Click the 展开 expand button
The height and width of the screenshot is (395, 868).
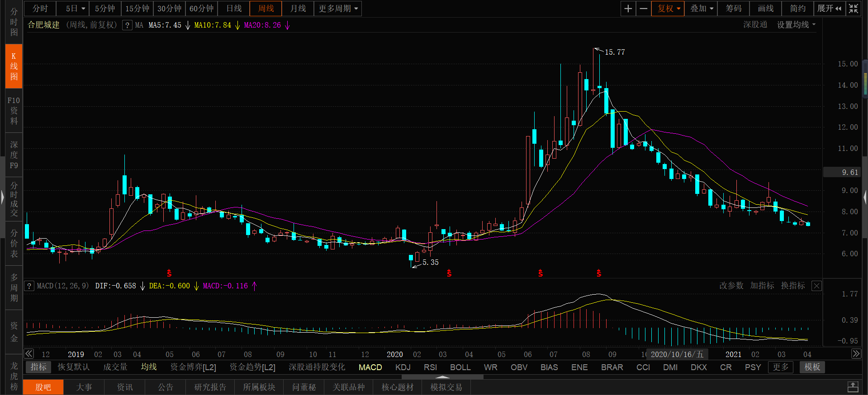(830, 9)
